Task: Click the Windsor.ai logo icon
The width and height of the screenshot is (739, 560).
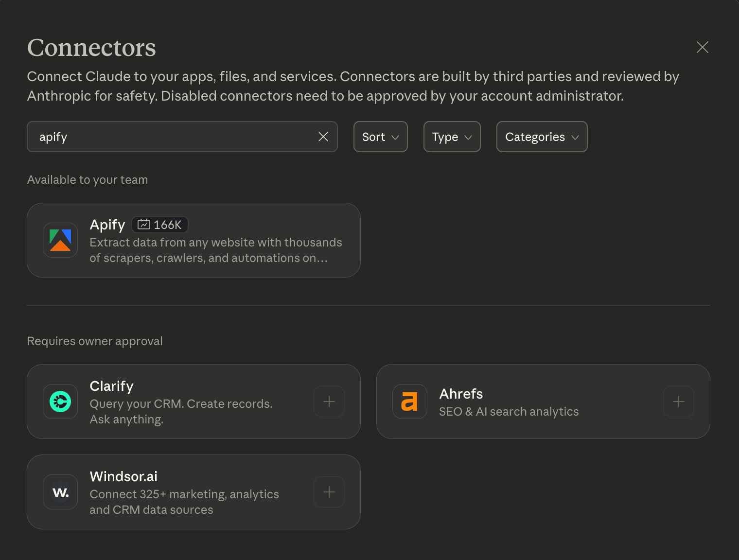Action: (x=60, y=491)
